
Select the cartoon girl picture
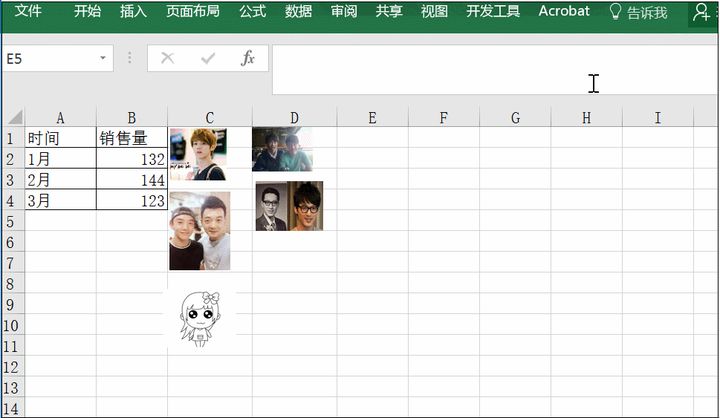pyautogui.click(x=202, y=318)
